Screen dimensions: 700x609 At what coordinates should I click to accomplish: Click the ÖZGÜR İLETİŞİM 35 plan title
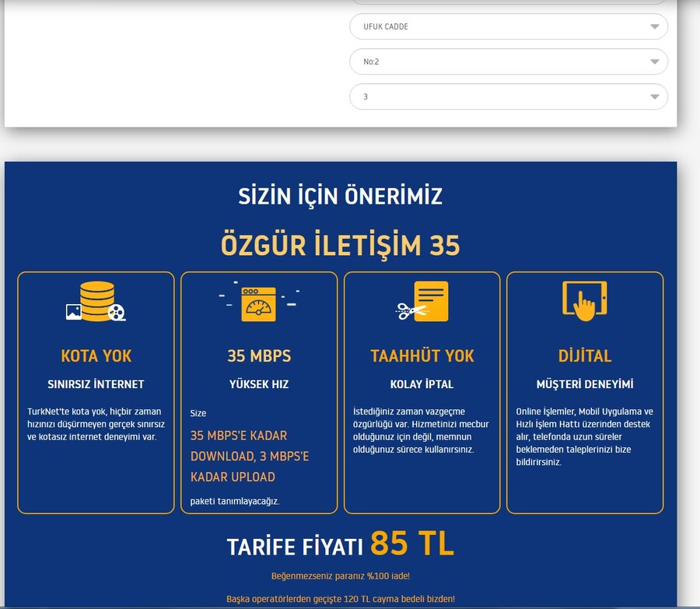click(340, 245)
